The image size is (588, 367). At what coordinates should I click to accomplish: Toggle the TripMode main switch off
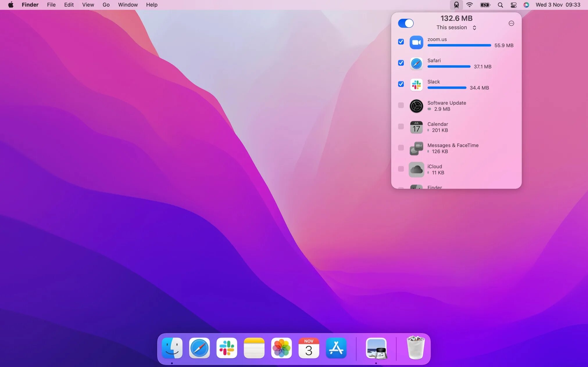click(x=405, y=23)
